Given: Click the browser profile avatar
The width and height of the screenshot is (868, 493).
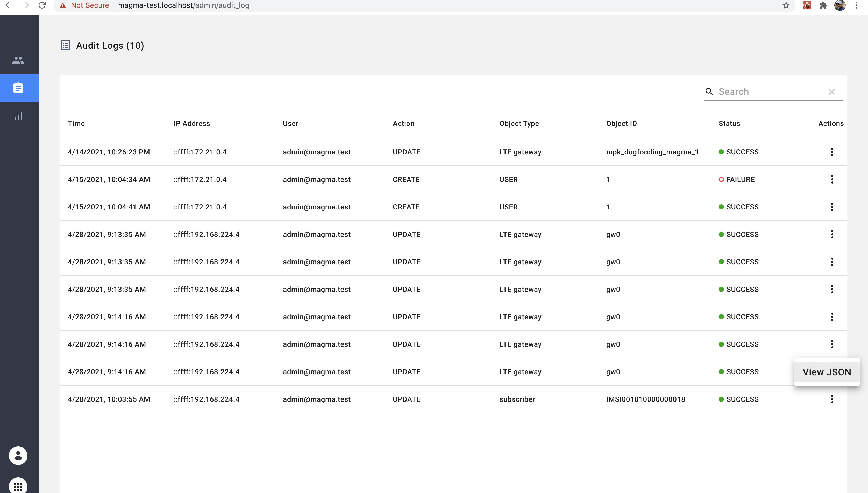Looking at the screenshot, I should click(x=841, y=5).
